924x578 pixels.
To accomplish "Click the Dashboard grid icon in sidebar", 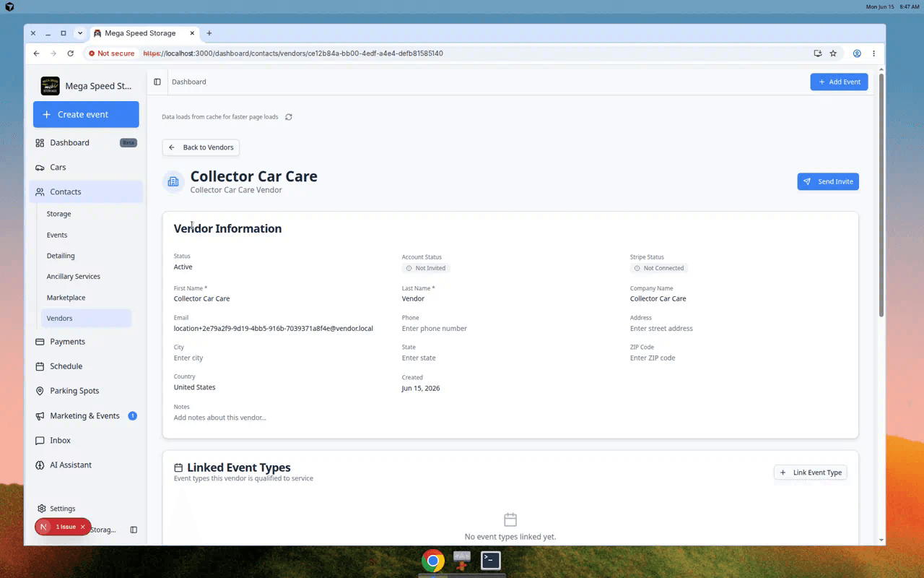I will pyautogui.click(x=40, y=143).
